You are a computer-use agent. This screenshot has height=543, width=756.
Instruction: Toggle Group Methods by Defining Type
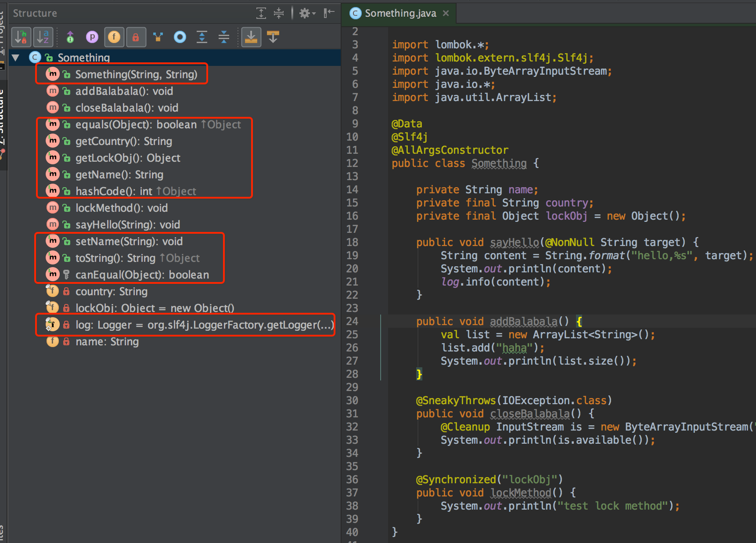tap(70, 37)
